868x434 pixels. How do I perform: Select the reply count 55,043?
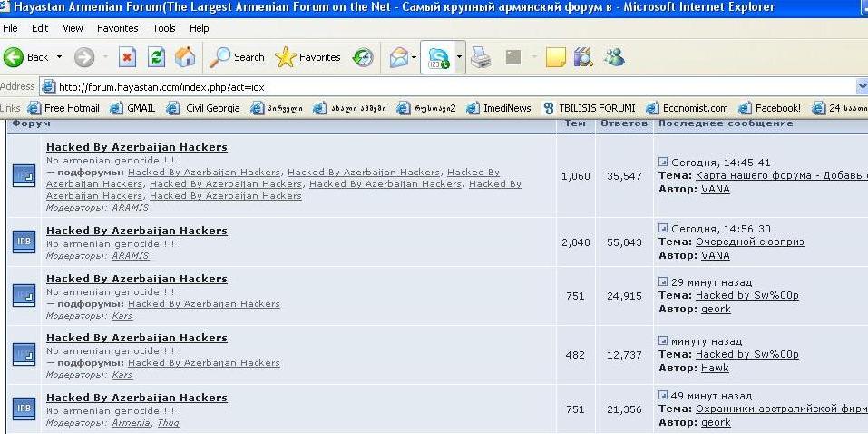(624, 242)
